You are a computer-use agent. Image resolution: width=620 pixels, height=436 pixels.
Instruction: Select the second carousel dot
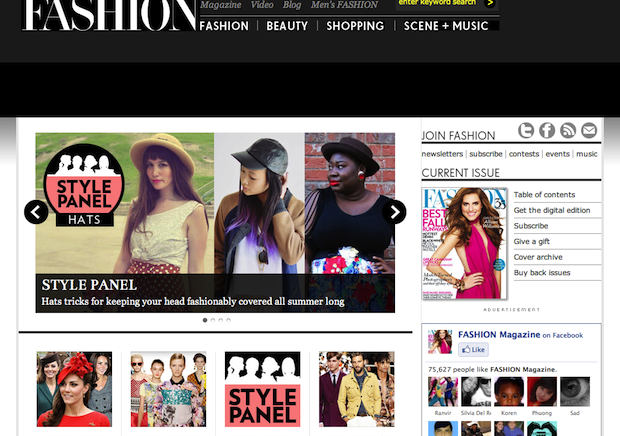[213, 320]
